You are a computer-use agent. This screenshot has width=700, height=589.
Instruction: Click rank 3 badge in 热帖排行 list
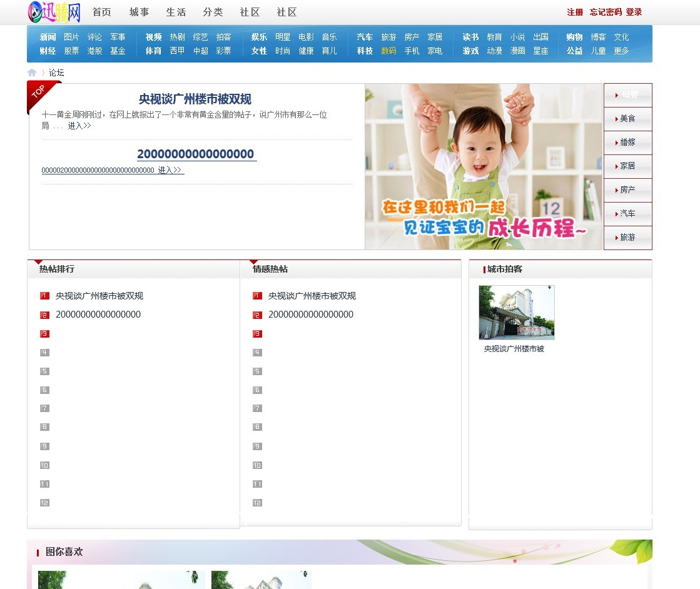point(44,334)
